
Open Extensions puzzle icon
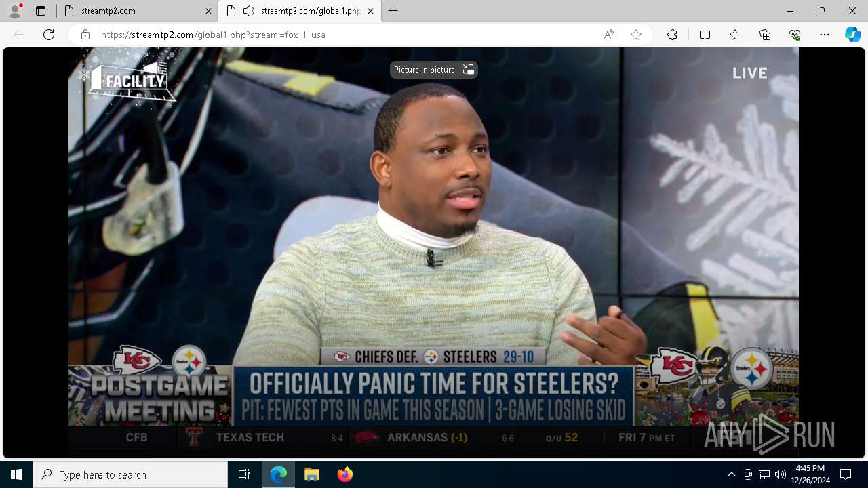[672, 35]
